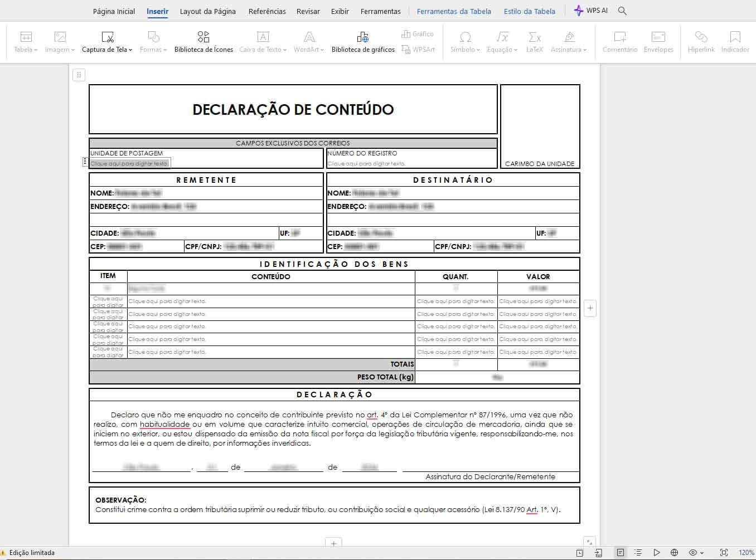756x560 pixels.
Task: Switch to web layout globe view
Action: tap(675, 553)
